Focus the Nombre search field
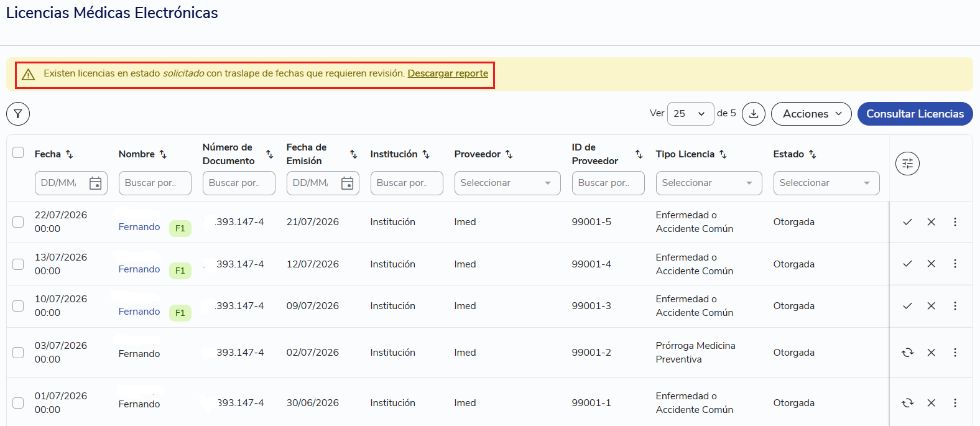The height and width of the screenshot is (426, 980). [155, 183]
